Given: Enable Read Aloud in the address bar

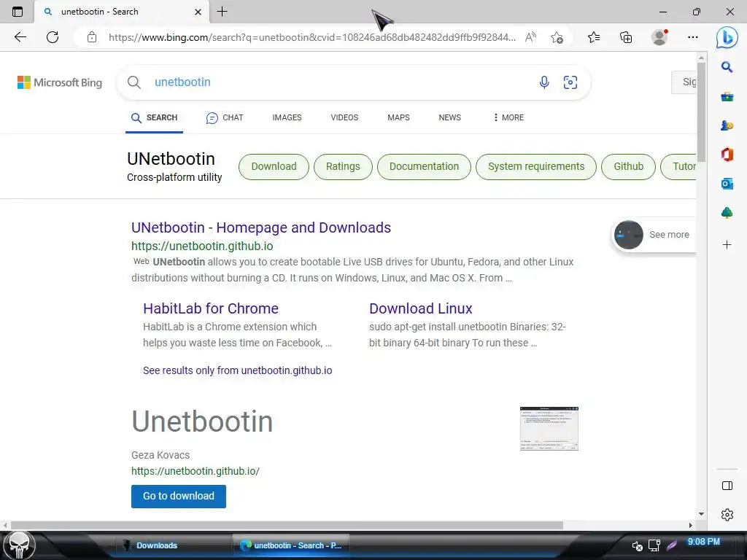Looking at the screenshot, I should point(530,37).
